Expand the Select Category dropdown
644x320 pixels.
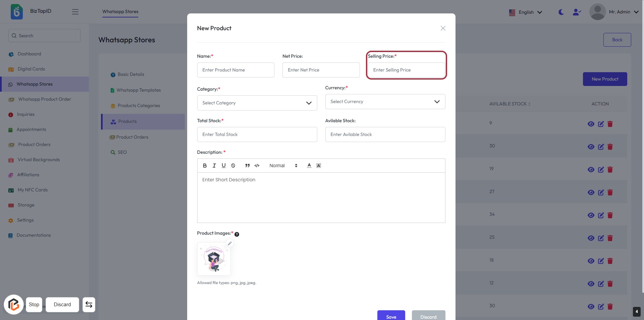click(x=257, y=103)
